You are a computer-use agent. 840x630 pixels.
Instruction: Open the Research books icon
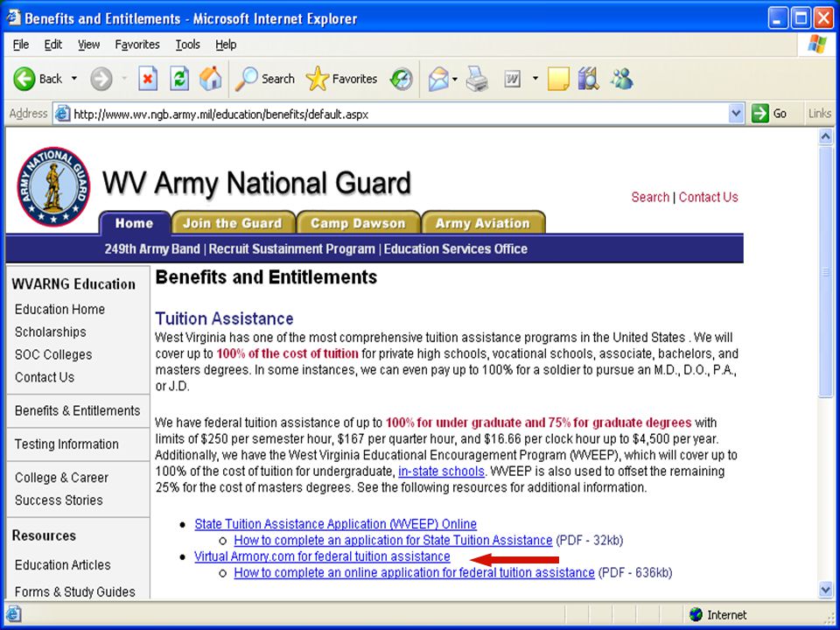point(588,80)
